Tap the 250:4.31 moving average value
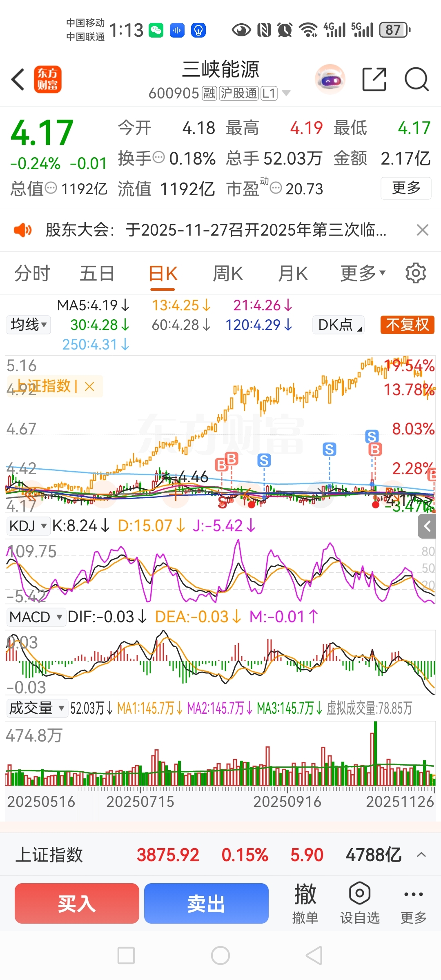 (96, 345)
